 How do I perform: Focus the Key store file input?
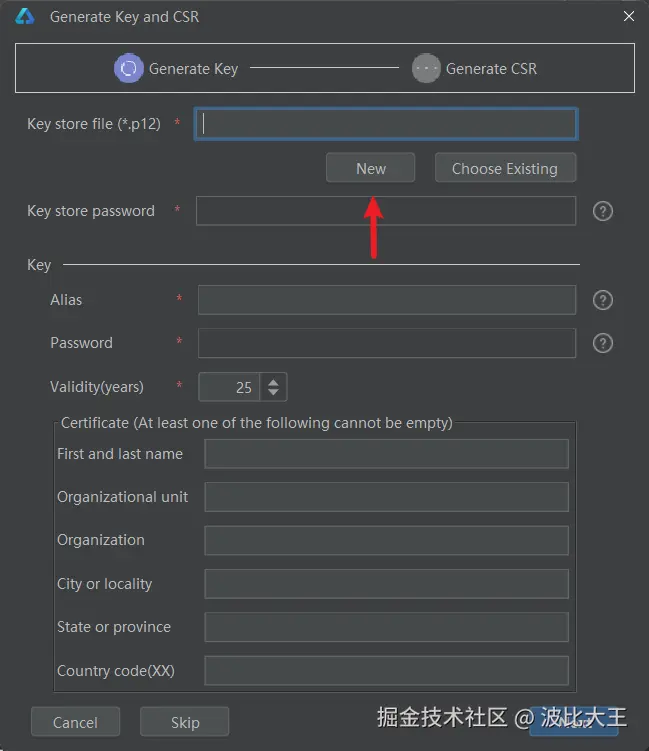tap(386, 123)
